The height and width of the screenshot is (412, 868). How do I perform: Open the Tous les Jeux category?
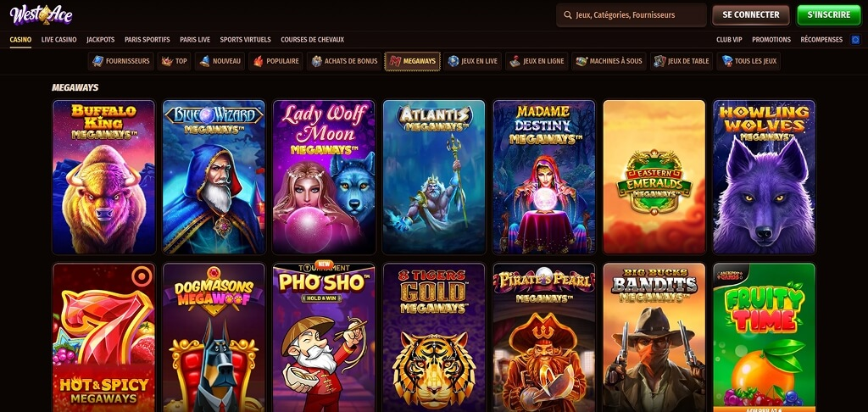tap(748, 62)
